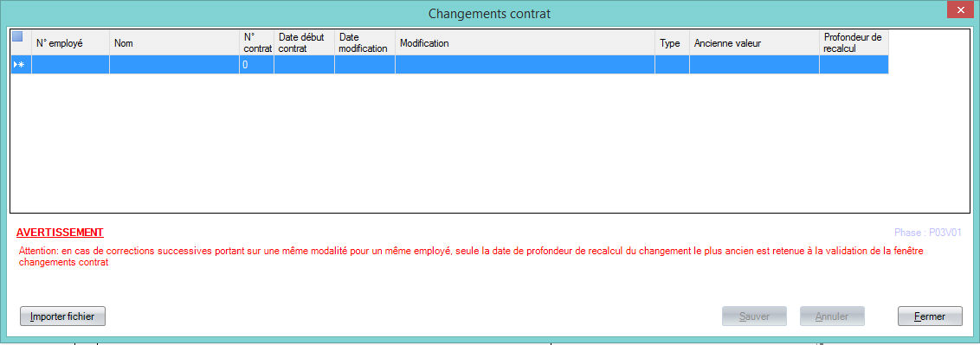This screenshot has width=980, height=345.
Task: Click the red warning text starting Attention
Action: [471, 257]
